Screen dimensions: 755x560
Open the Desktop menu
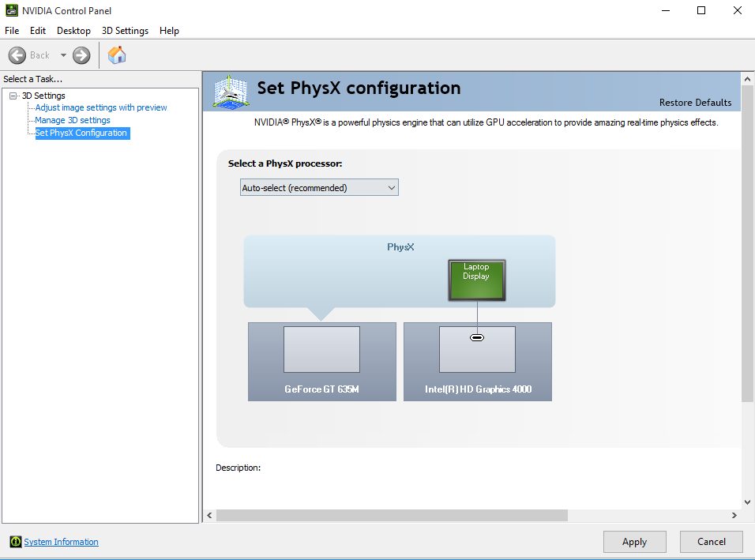pyautogui.click(x=73, y=31)
